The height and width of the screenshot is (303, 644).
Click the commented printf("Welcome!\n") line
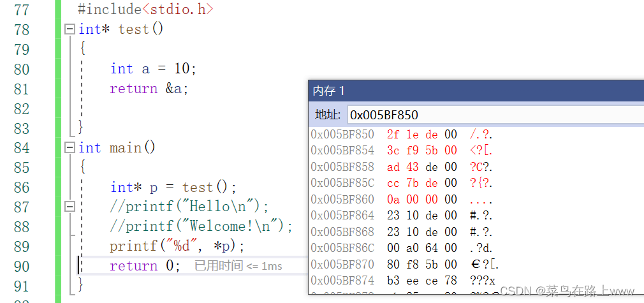201,226
